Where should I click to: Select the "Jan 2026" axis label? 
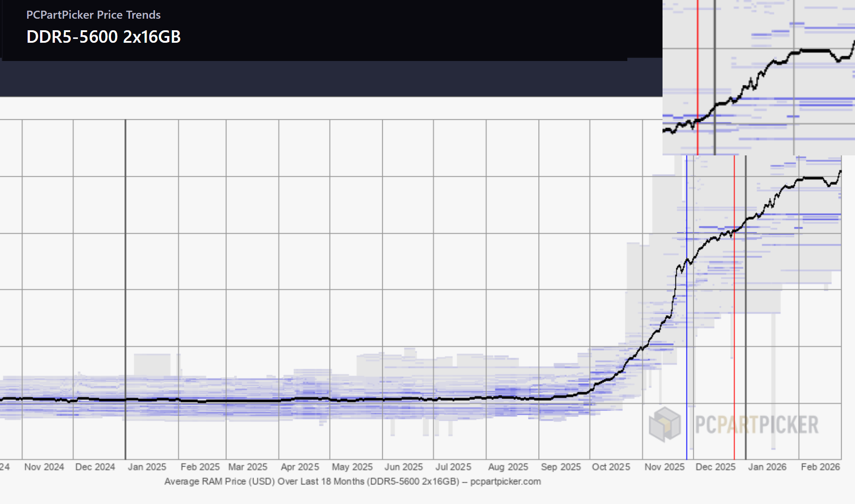(x=767, y=467)
